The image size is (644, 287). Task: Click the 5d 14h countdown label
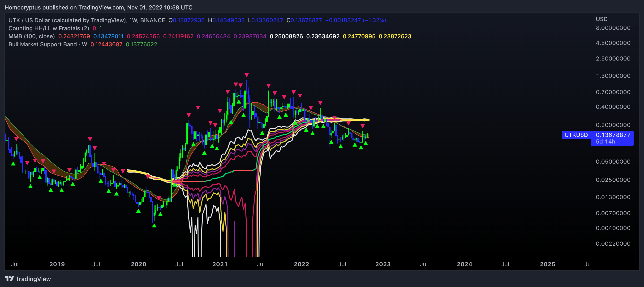[605, 142]
